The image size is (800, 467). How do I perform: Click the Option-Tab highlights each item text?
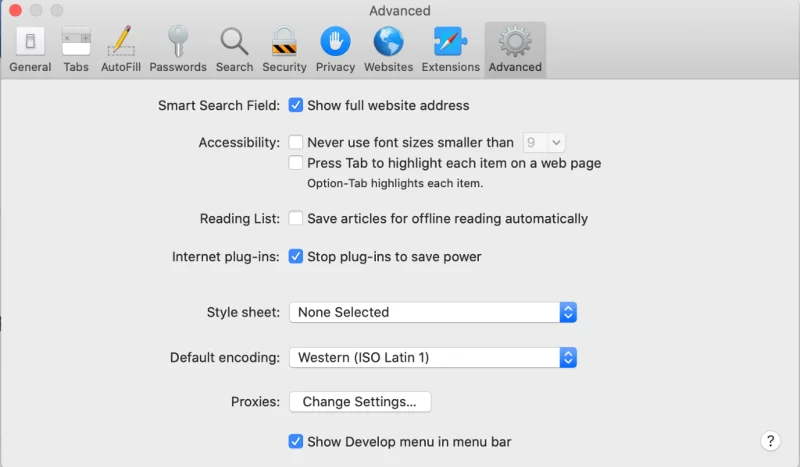coord(395,183)
